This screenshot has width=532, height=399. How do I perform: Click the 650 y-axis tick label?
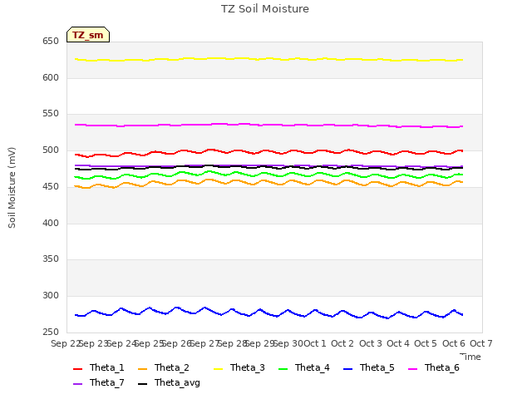[51, 42]
